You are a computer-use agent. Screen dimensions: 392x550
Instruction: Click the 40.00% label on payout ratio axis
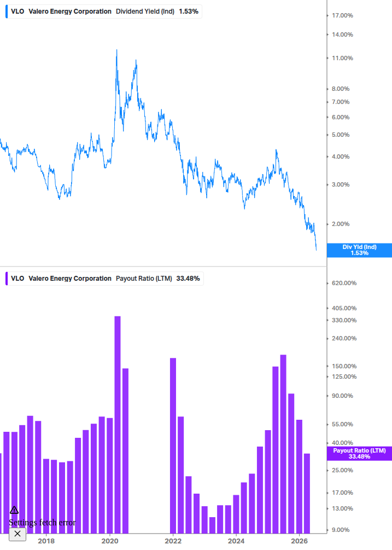point(342,443)
